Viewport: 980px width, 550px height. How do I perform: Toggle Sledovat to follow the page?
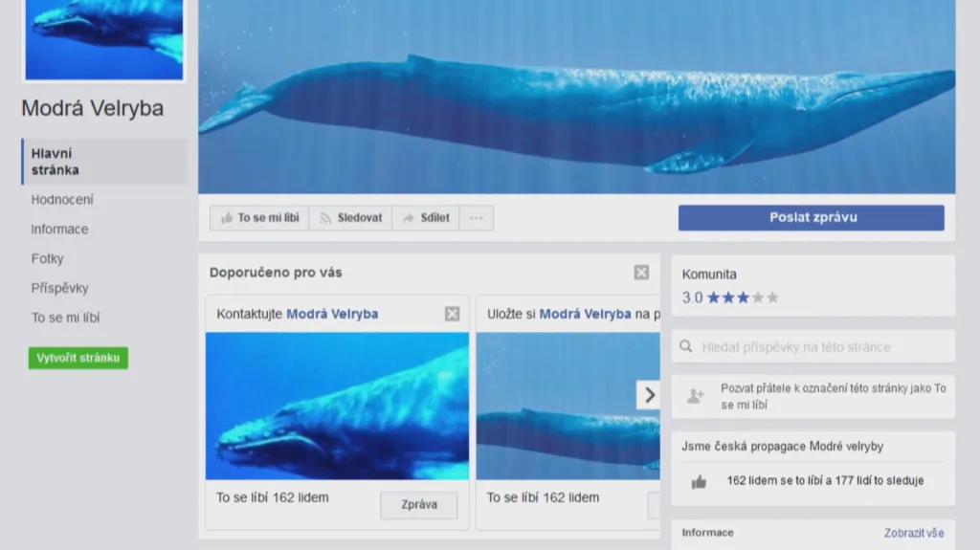[350, 218]
